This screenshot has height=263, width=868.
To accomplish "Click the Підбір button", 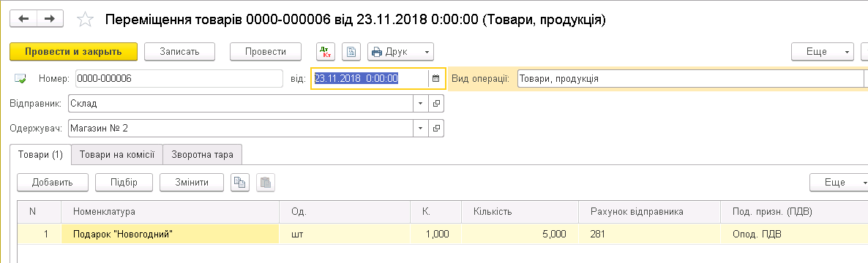I will point(124,183).
